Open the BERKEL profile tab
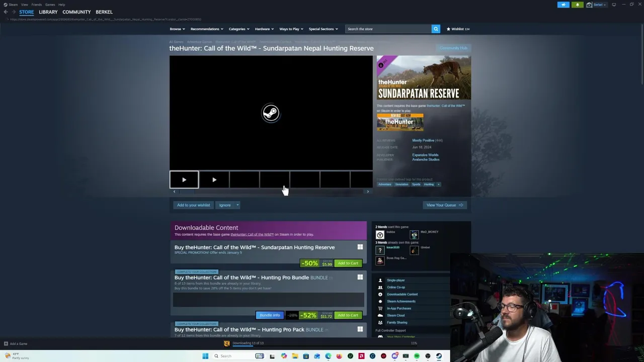This screenshot has height=362, width=644. click(104, 12)
